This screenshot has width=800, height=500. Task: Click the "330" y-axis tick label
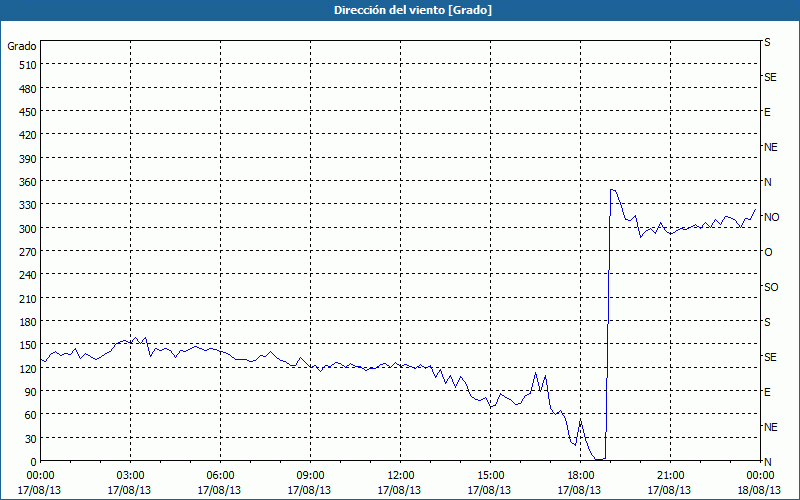click(x=28, y=205)
